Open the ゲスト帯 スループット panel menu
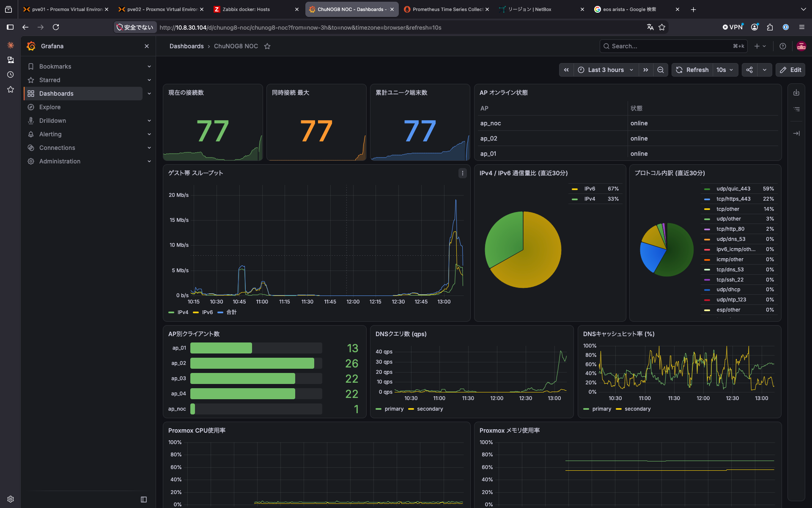The image size is (812, 508). click(x=463, y=173)
